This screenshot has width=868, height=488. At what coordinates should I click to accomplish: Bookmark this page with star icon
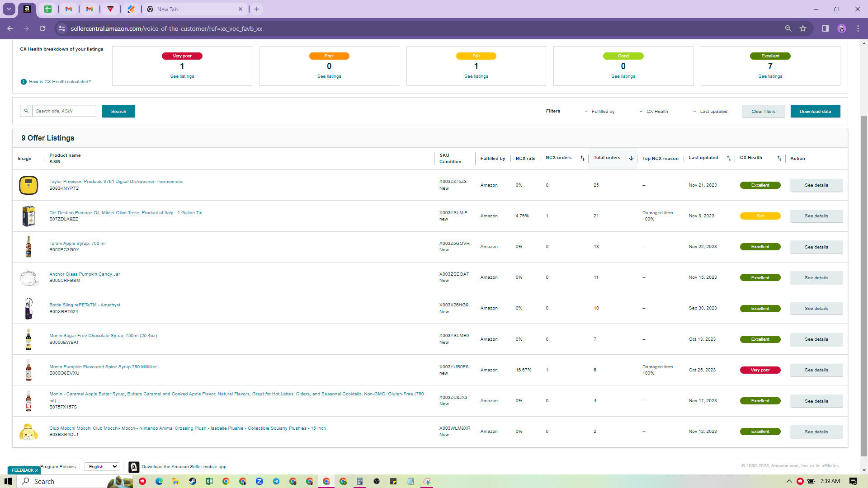(x=803, y=28)
